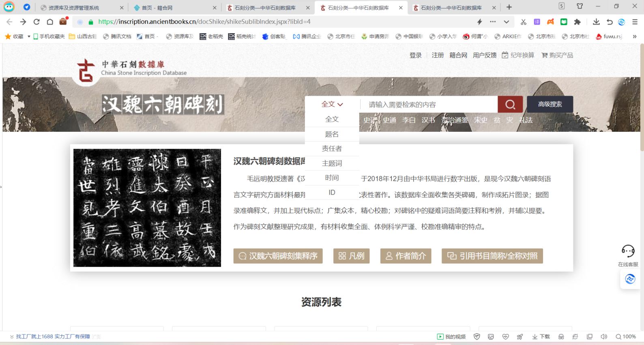Viewport: 644px width, 345px height.
Task: Click the 1688 factory ad link
Action: point(53,336)
